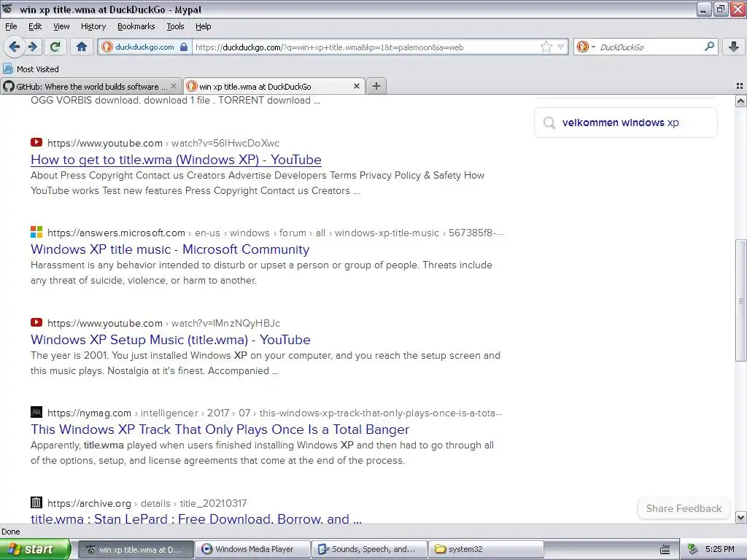The width and height of the screenshot is (747, 560).
Task: Reload the current page
Action: click(x=55, y=47)
